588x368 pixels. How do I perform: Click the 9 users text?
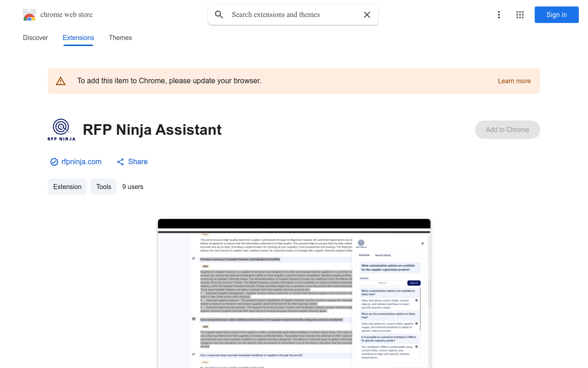(133, 187)
